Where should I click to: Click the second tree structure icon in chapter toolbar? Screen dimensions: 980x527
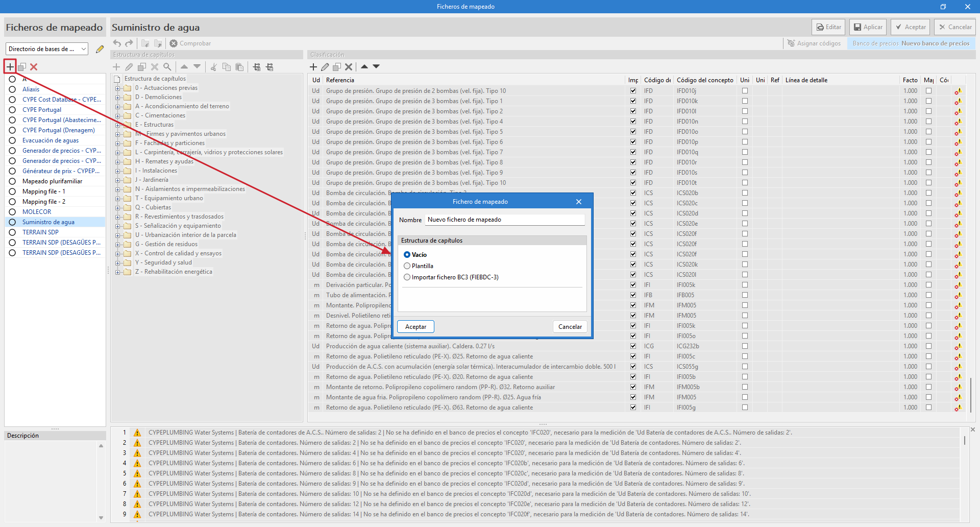tap(269, 67)
